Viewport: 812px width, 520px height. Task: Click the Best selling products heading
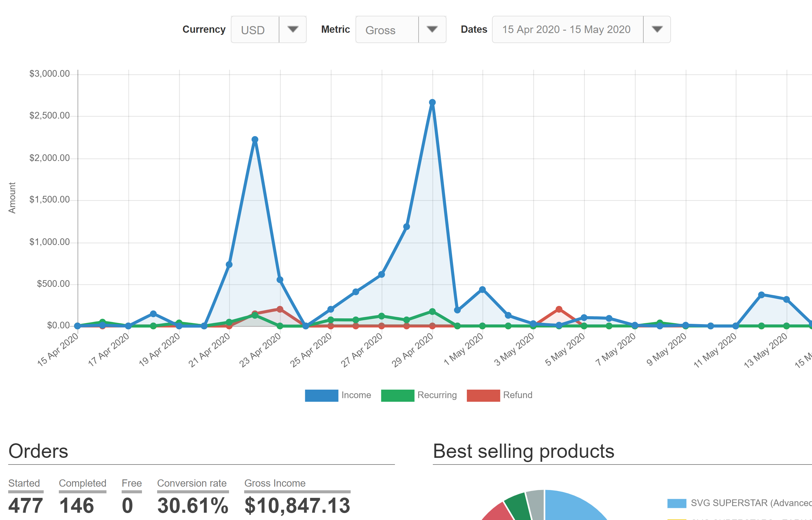point(524,451)
